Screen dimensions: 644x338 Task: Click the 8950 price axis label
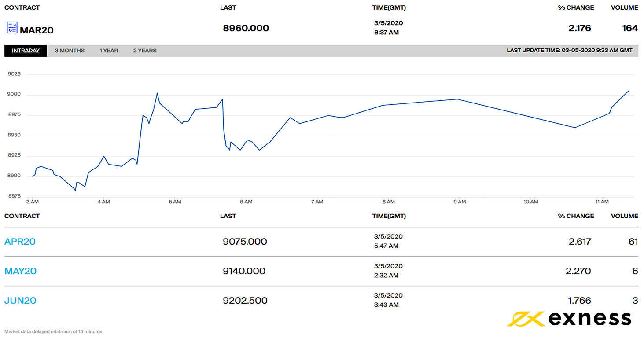(15, 135)
